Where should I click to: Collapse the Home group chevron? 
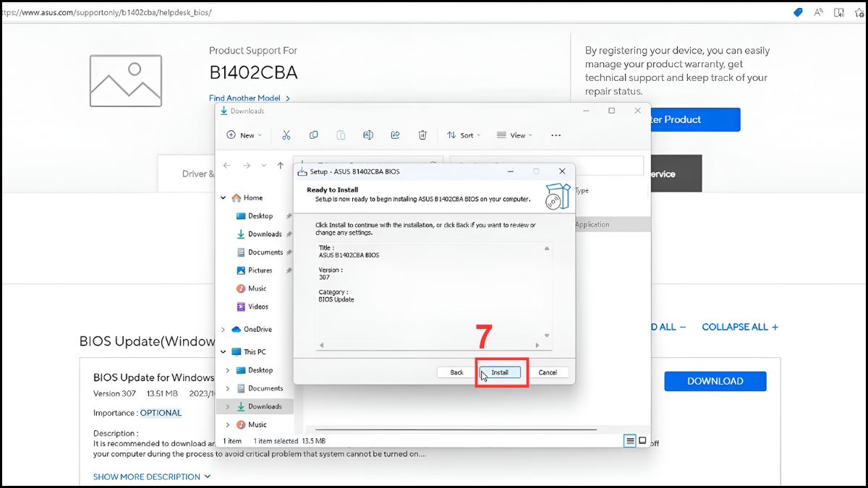point(224,197)
